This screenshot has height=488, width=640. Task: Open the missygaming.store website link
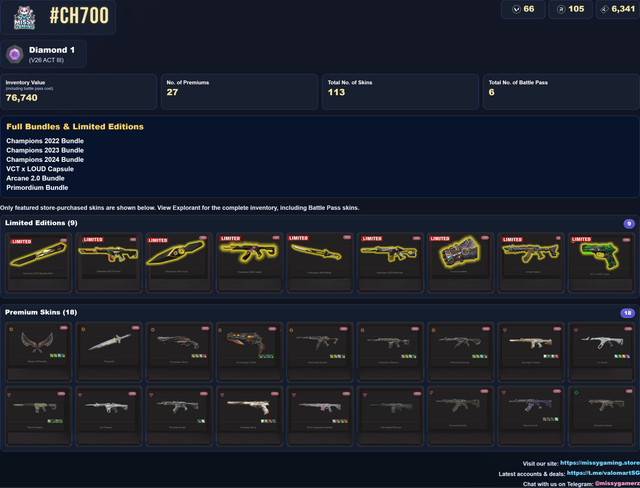tap(600, 463)
